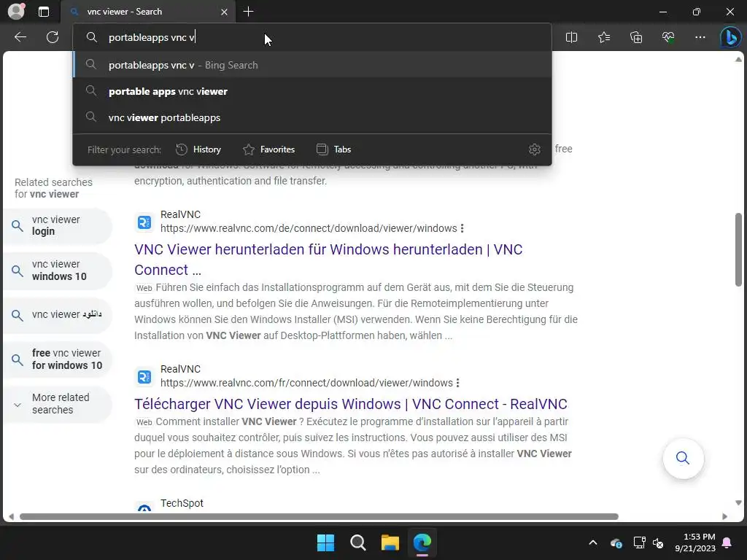Select 'portableapps vnc v - Bing Search' suggestion
747x560 pixels.
pos(312,65)
